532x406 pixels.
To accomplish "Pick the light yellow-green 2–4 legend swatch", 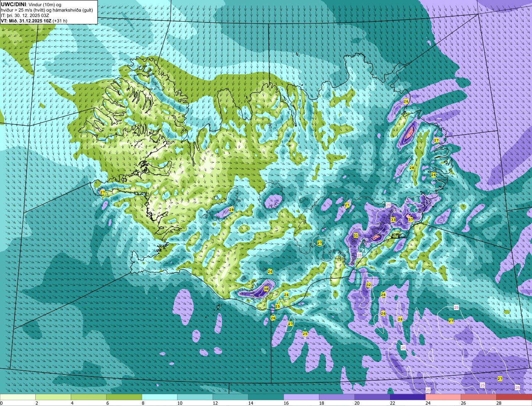I will (x=53, y=397).
